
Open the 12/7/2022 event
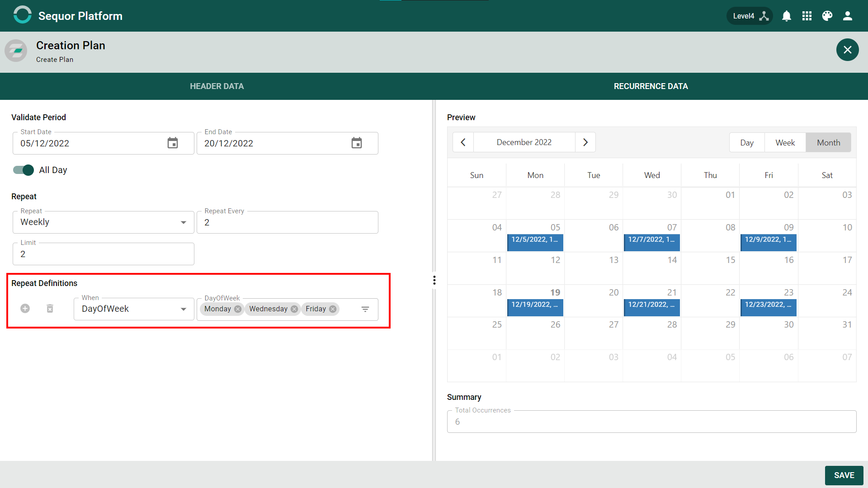pos(652,243)
